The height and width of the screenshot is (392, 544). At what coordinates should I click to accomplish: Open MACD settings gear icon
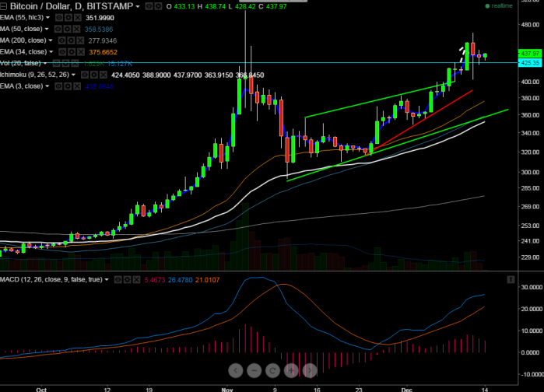[128, 280]
